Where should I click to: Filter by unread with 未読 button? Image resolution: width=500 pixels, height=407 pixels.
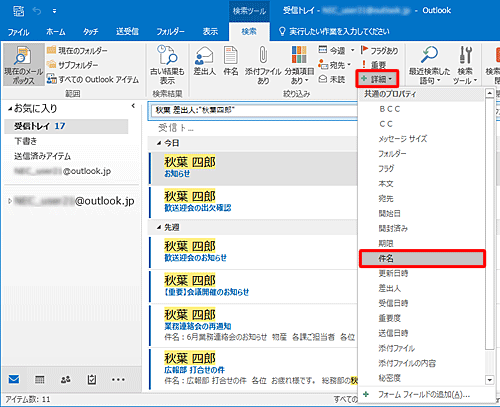click(332, 79)
